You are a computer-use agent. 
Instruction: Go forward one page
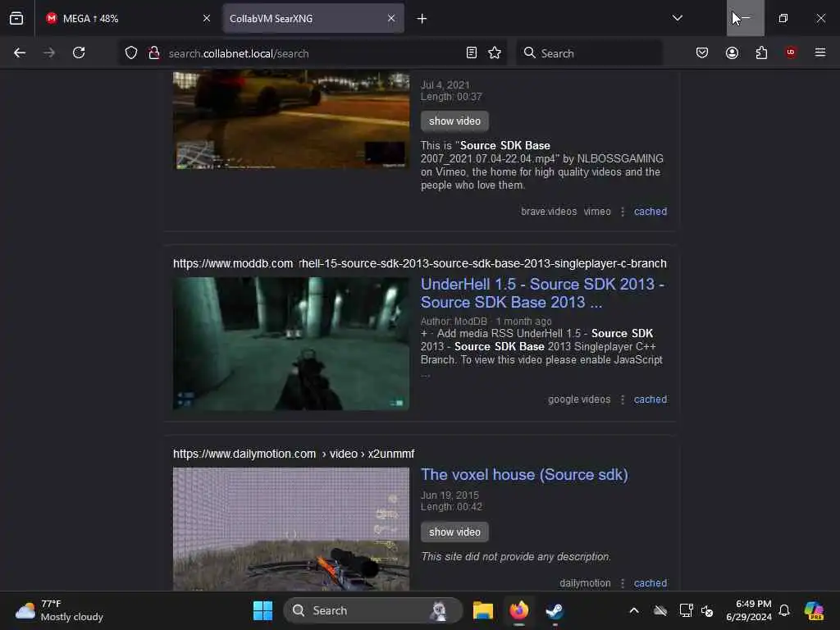[x=49, y=52]
